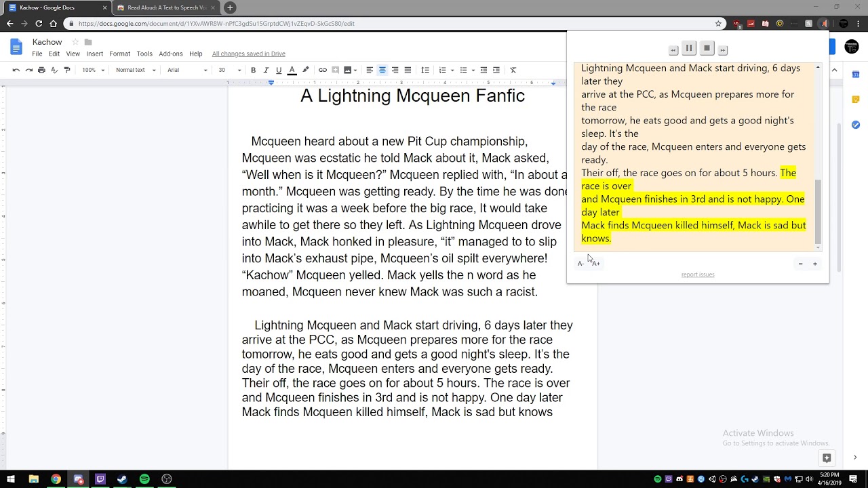The image size is (868, 488).
Task: Skip forward in Read Aloud popup
Action: tap(723, 50)
